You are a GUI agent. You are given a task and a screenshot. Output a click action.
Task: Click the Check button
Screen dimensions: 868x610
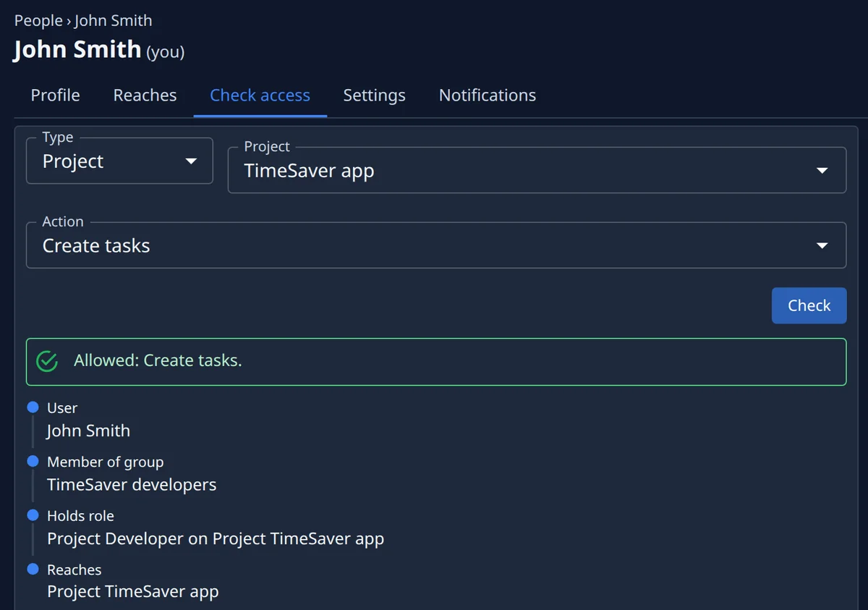(x=809, y=305)
